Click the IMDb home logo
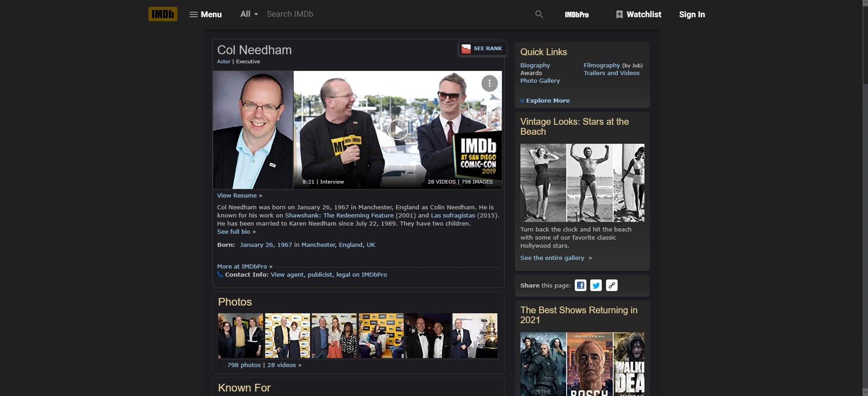Screen dimensions: 868x396 (x=163, y=14)
